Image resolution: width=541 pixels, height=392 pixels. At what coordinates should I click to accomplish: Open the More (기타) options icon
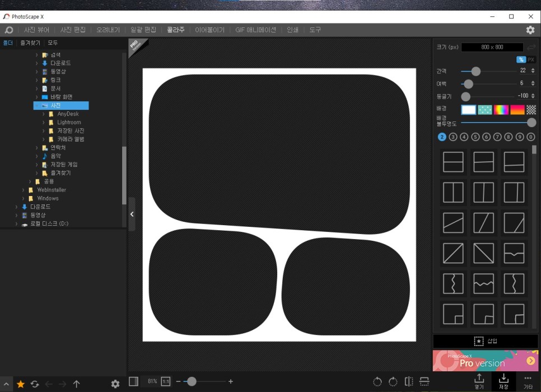(x=528, y=381)
